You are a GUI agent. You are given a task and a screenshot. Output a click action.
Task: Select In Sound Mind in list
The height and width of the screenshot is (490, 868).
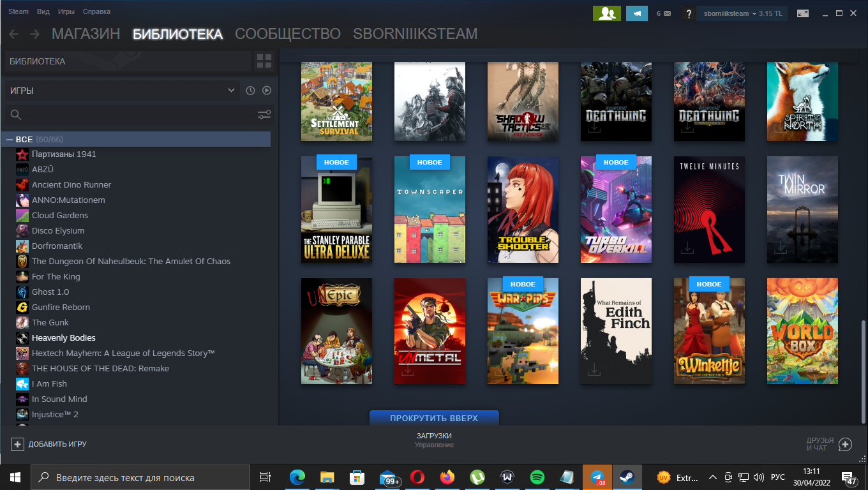pyautogui.click(x=59, y=399)
